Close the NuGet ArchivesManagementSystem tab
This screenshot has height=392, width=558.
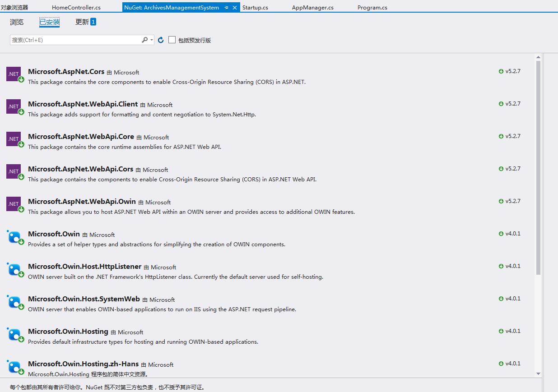235,8
